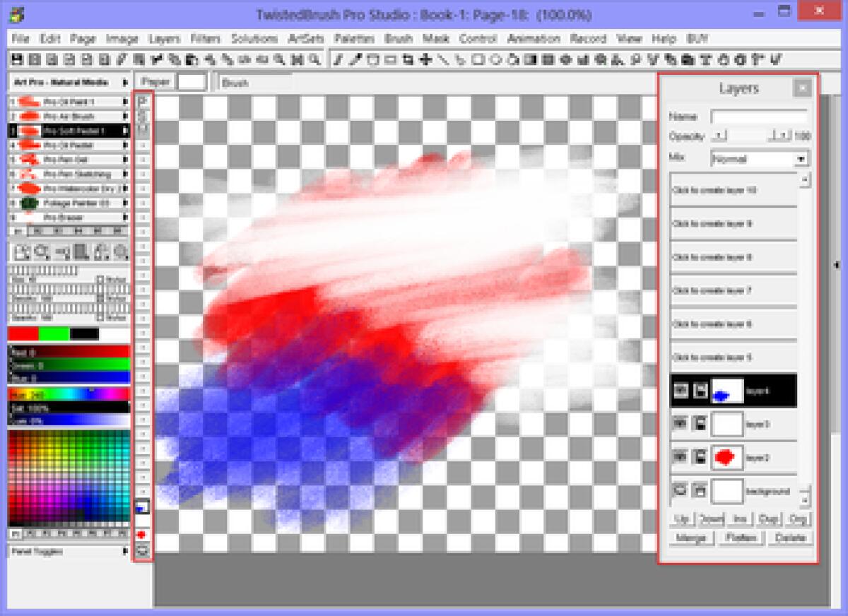Image resolution: width=848 pixels, height=616 pixels.
Task: Open the Layers menu
Action: point(165,39)
